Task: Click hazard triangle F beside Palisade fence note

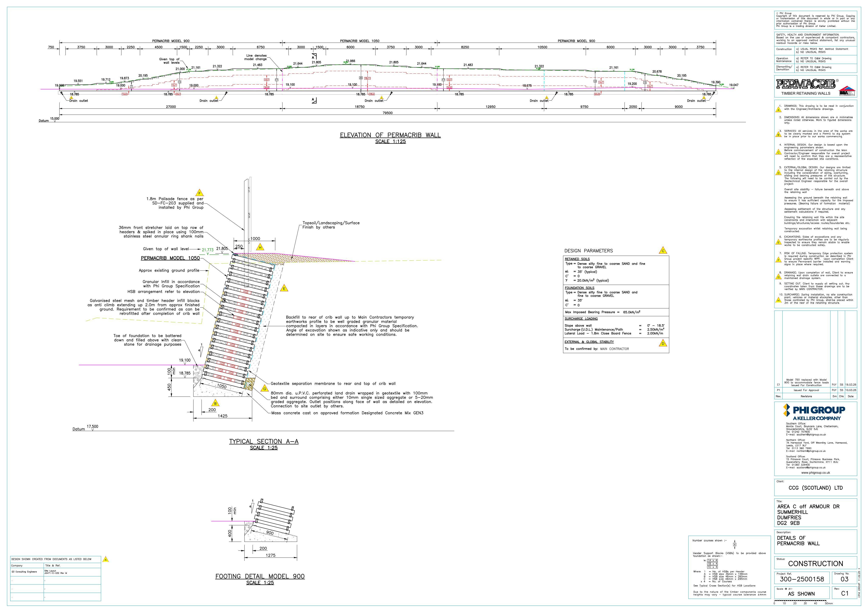Action: (x=199, y=193)
